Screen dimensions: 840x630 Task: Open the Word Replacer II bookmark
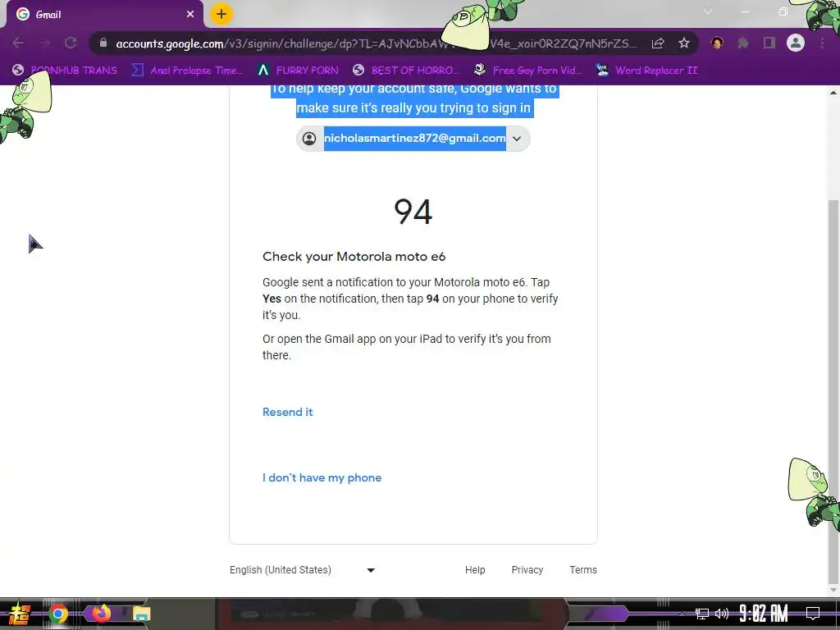point(647,71)
